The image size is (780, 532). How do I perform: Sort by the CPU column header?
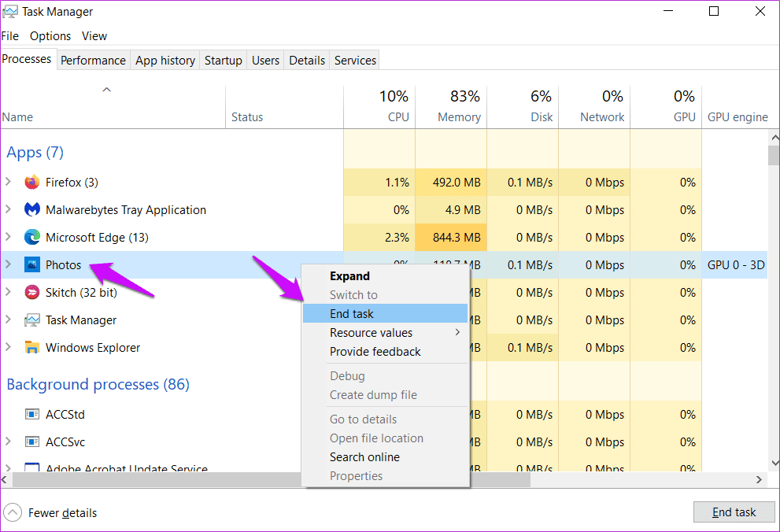point(379,107)
